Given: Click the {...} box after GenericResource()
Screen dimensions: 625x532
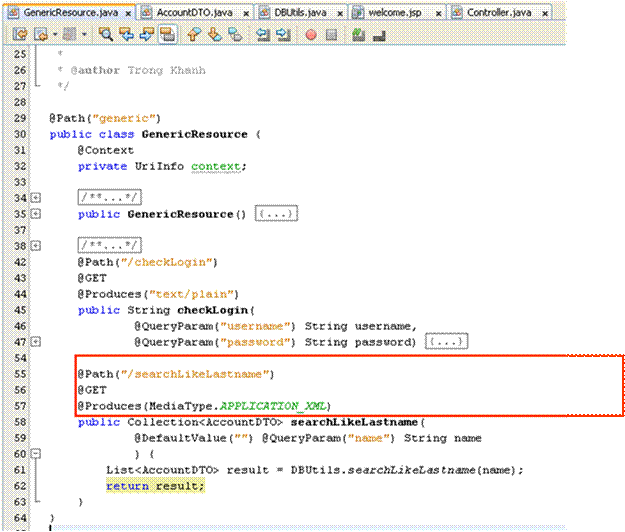Looking at the screenshot, I should (x=276, y=214).
